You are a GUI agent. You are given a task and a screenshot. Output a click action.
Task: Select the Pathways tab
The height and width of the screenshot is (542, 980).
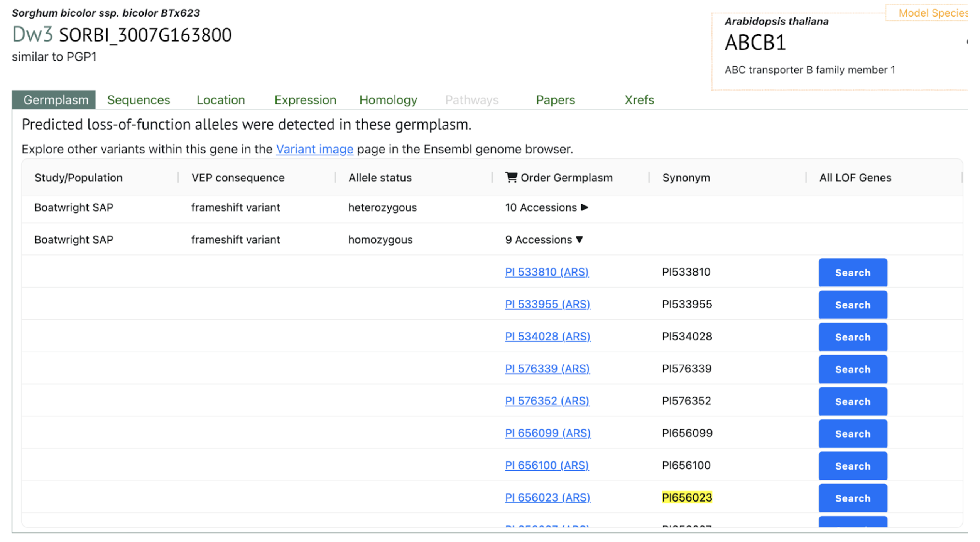coord(472,100)
